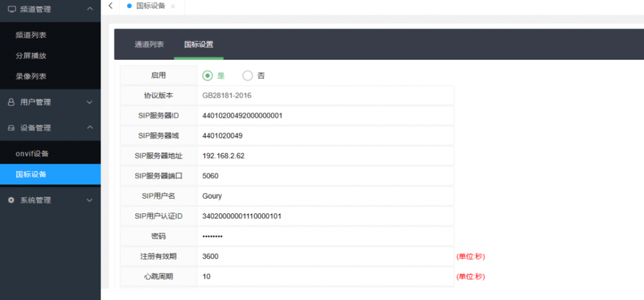Collapse the 设备管理 menu chevron
This screenshot has height=300, width=644.
pos(89,128)
